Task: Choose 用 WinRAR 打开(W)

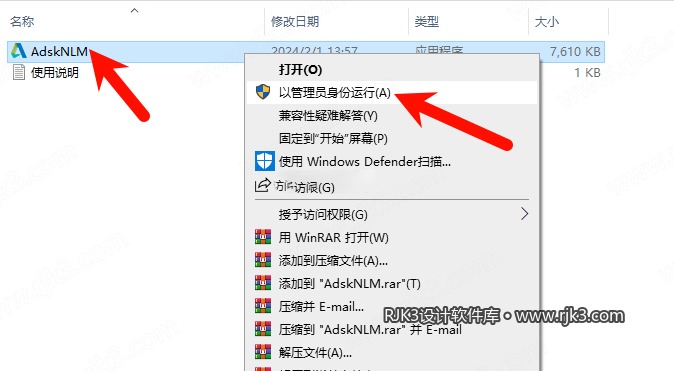Action: [x=392, y=237]
